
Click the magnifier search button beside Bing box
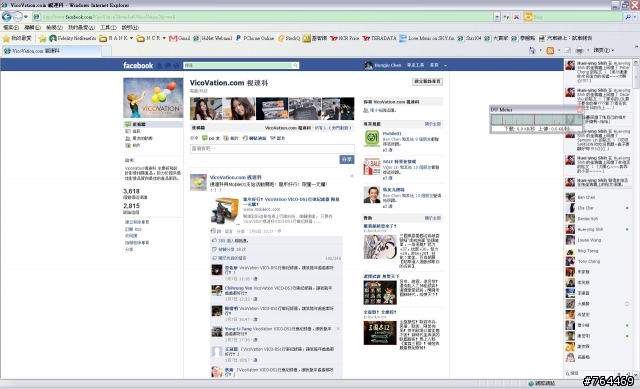pyautogui.click(x=628, y=17)
